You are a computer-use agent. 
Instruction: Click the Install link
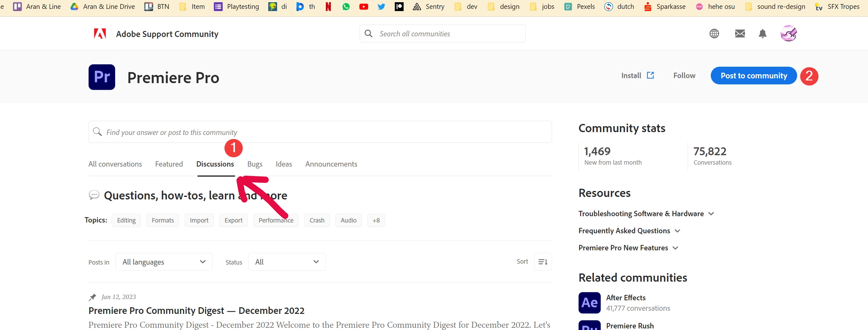[x=637, y=76]
